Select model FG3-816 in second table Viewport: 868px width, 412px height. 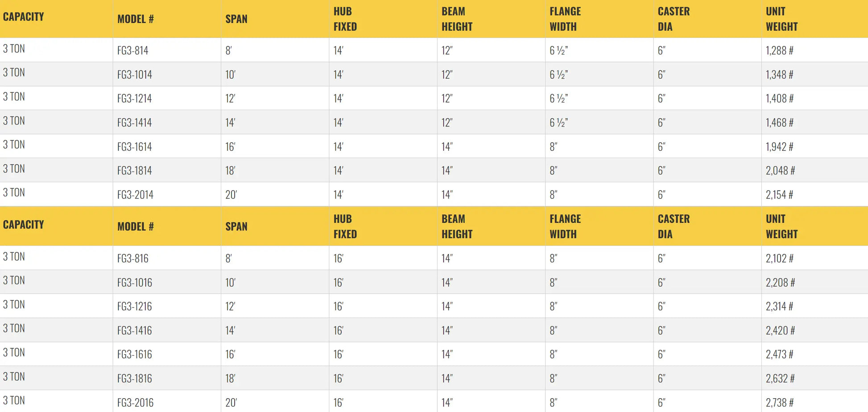point(133,258)
